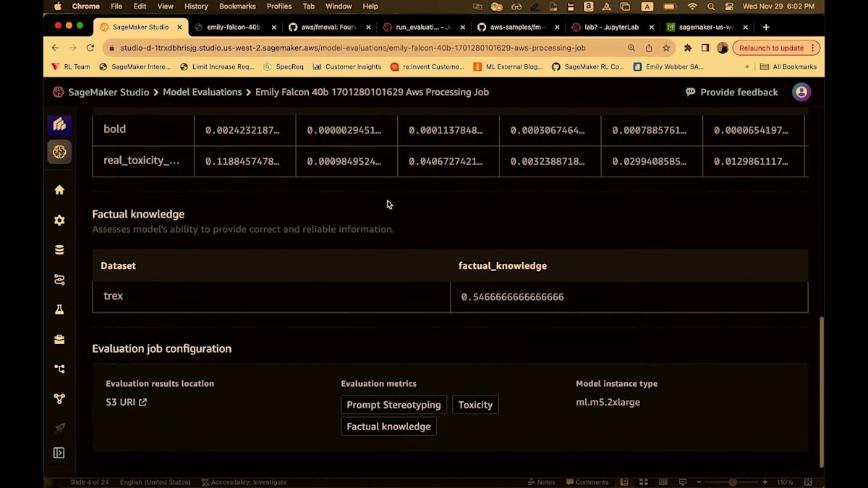Switch to the run_evaluati... Jupyter tab

pos(424,27)
